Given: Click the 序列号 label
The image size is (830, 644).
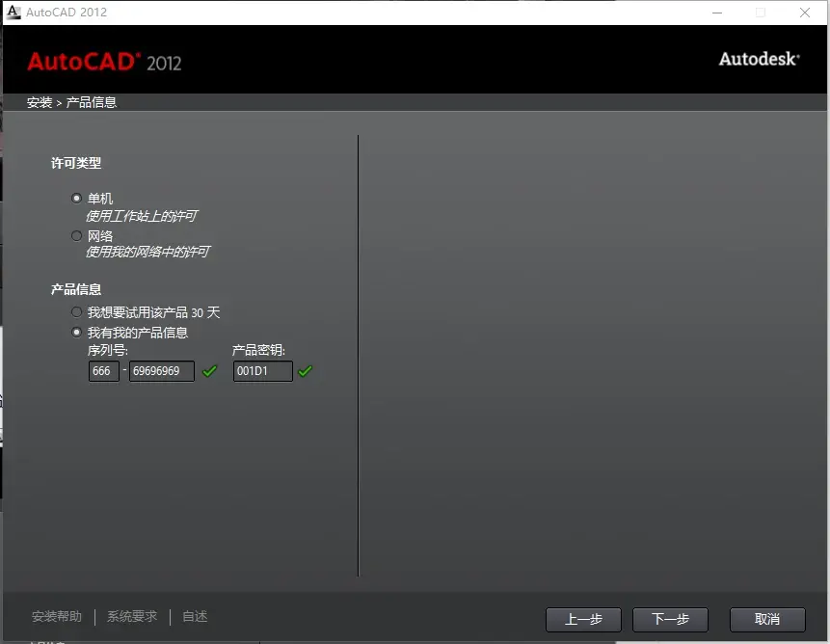Looking at the screenshot, I should click(x=108, y=350).
